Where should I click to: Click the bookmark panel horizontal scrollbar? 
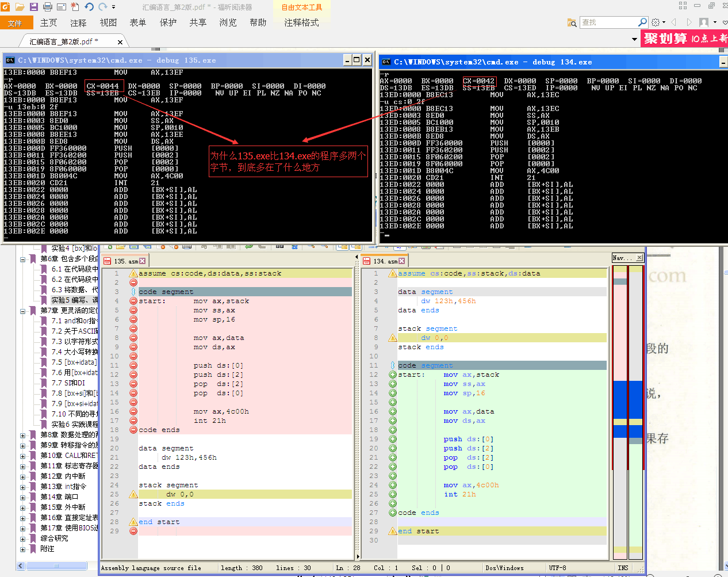(57, 566)
